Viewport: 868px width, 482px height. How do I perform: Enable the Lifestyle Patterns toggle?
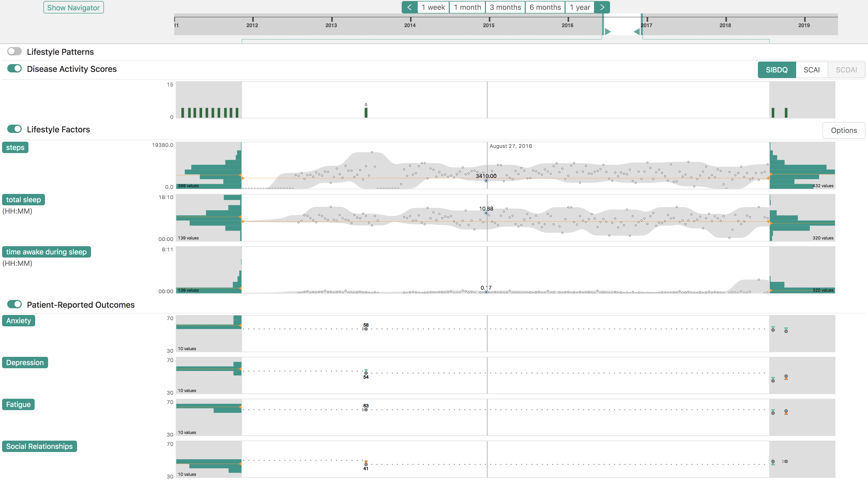[x=15, y=51]
